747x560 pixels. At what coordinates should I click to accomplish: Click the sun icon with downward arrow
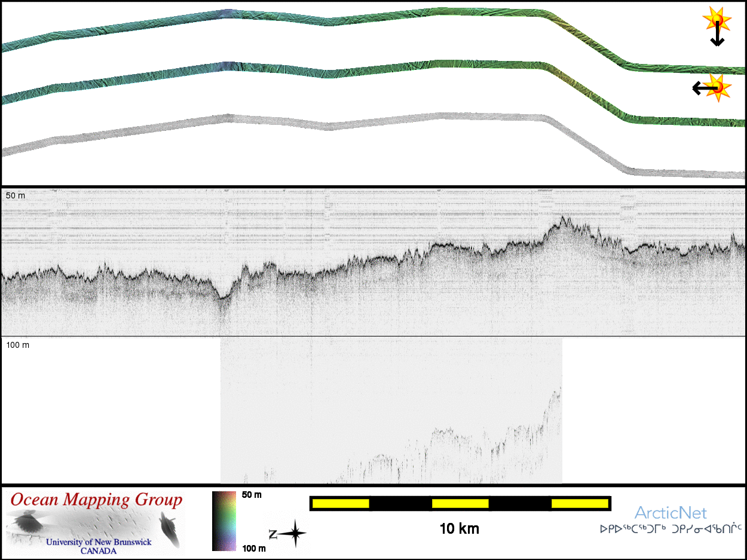click(717, 22)
